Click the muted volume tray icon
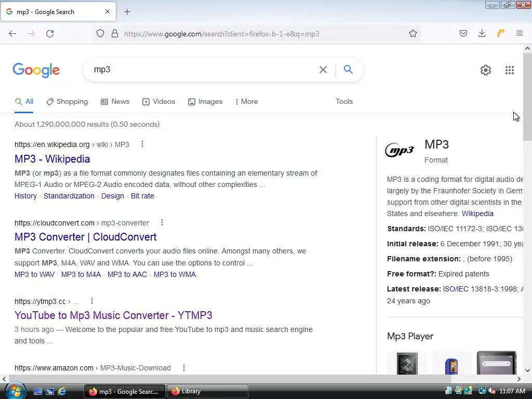 pos(492,391)
